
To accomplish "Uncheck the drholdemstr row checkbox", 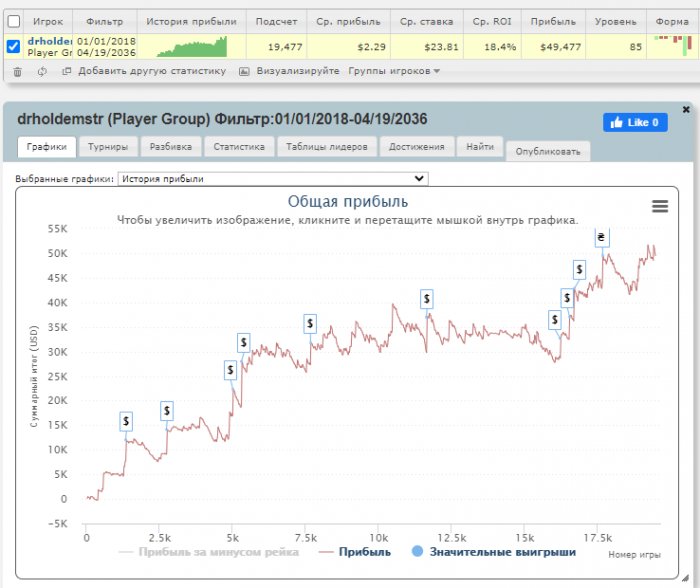I will (13, 46).
